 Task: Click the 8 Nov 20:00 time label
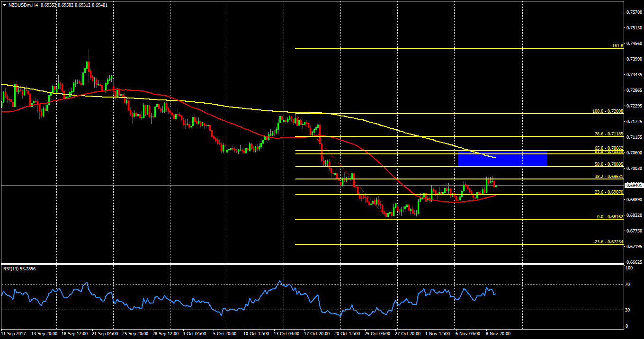497,333
